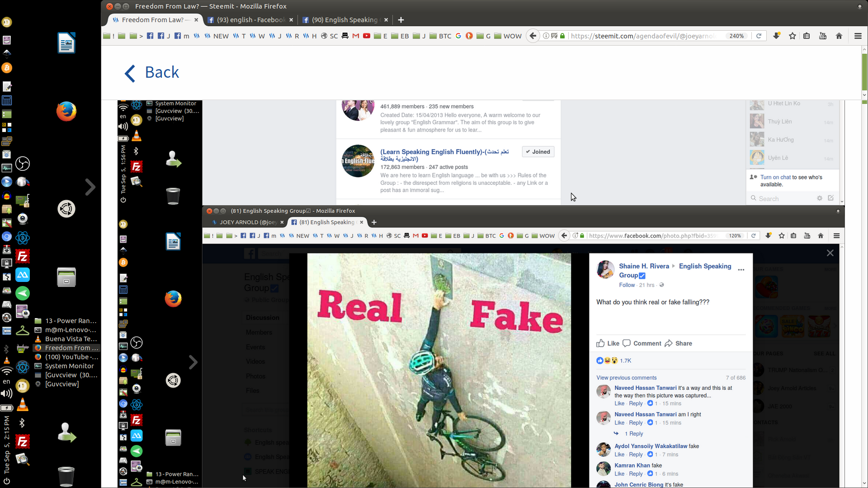Open the Dogecoin icon at panel top
Viewport: 868px width, 488px height.
[x=7, y=22]
